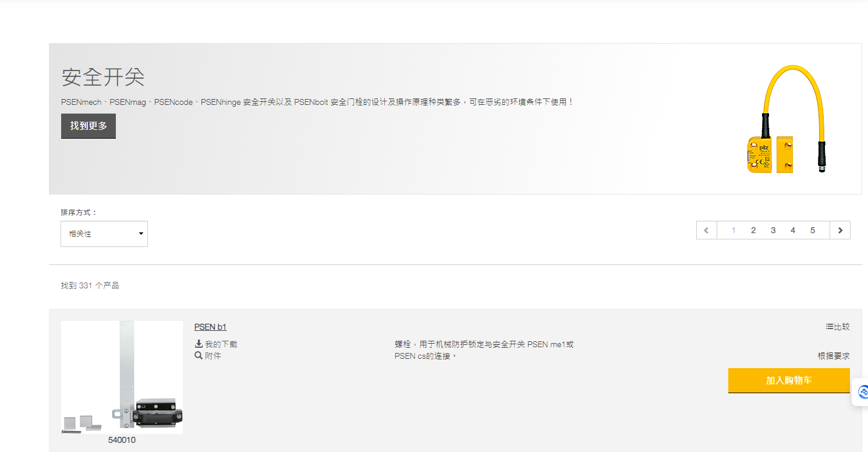868x452 pixels.
Task: Go to next results page arrow
Action: click(x=840, y=230)
